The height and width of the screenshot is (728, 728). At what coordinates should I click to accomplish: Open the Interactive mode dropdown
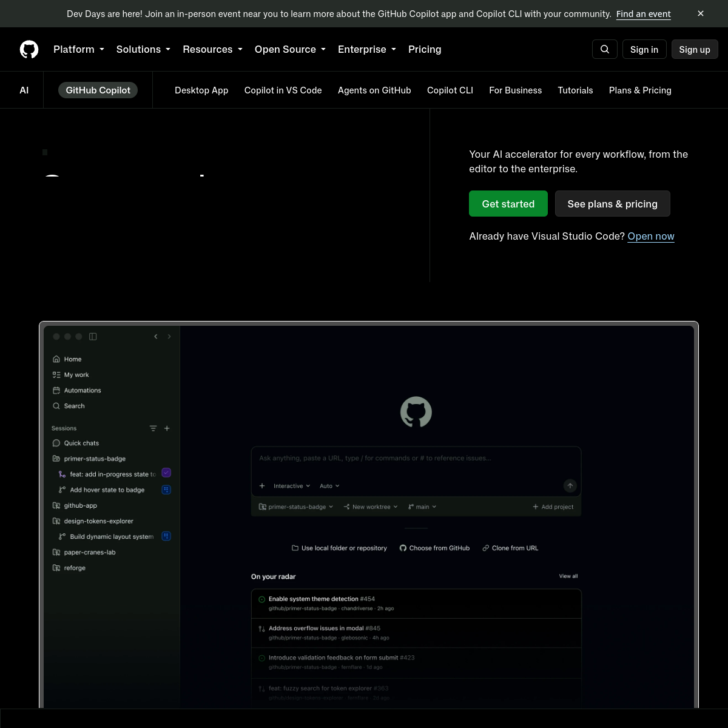[x=292, y=486]
